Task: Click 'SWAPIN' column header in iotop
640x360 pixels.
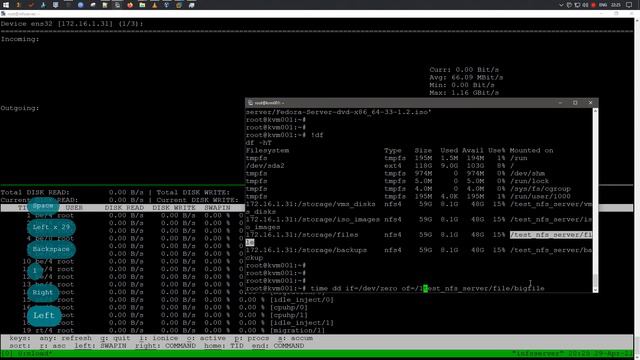Action: (x=218, y=208)
